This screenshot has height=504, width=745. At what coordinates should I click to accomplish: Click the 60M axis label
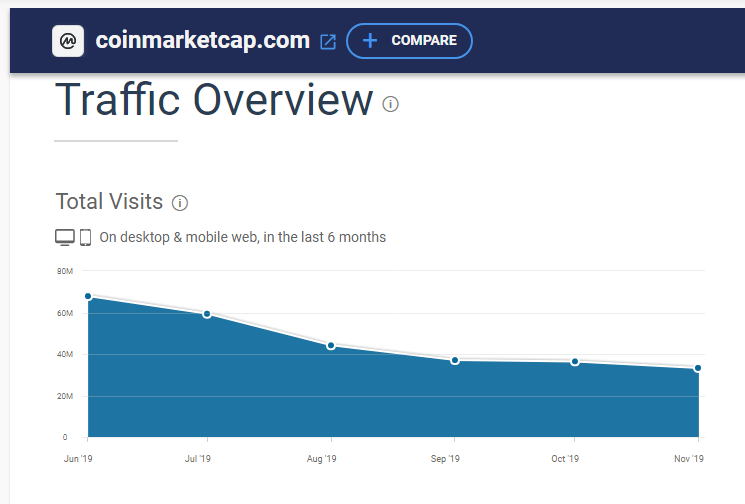tap(65, 313)
